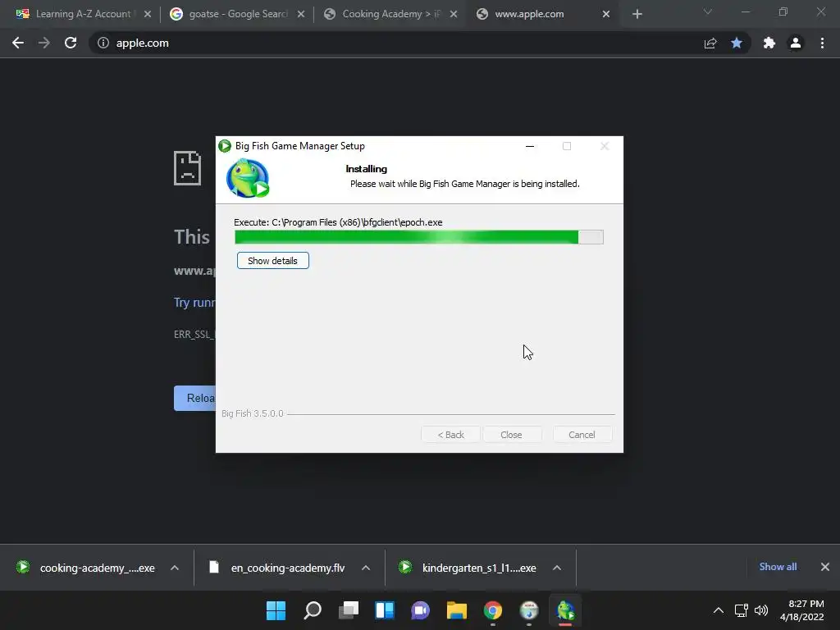The width and height of the screenshot is (840, 630).
Task: Click Big Fish setup title bar icon
Action: coord(225,146)
